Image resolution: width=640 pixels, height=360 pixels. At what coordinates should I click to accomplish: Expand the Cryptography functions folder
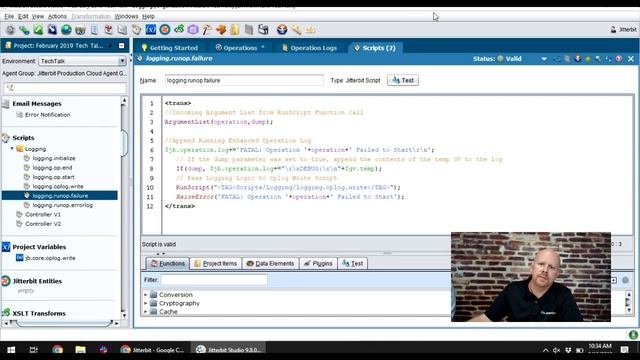point(145,303)
